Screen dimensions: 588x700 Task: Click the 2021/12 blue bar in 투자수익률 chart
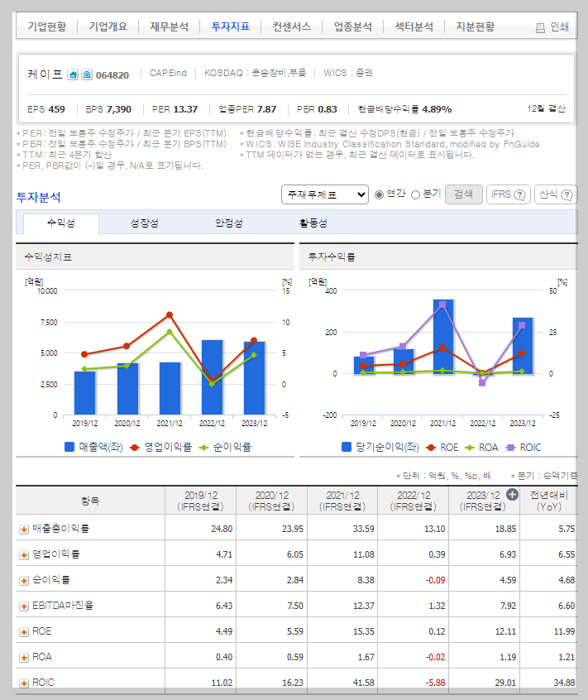443,337
